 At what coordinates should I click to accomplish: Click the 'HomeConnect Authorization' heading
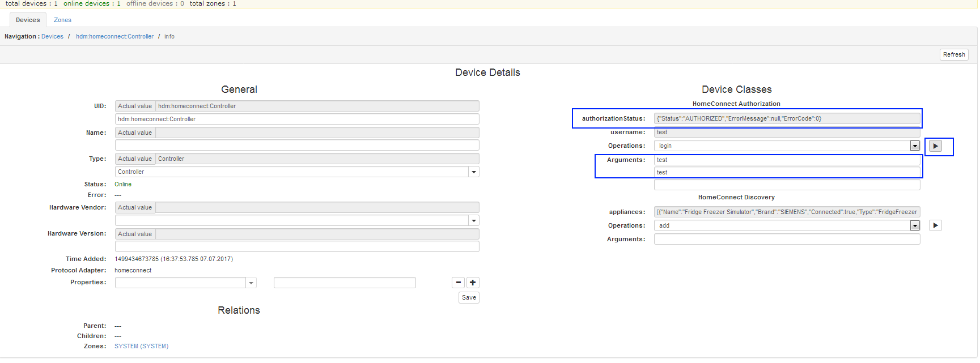pos(736,104)
